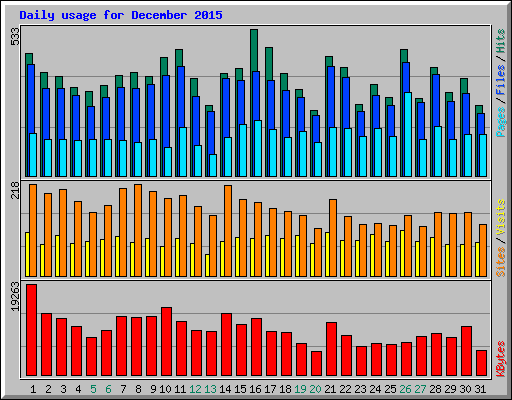Select the orange visits bar for day 21
The image size is (512, 400).
click(333, 238)
